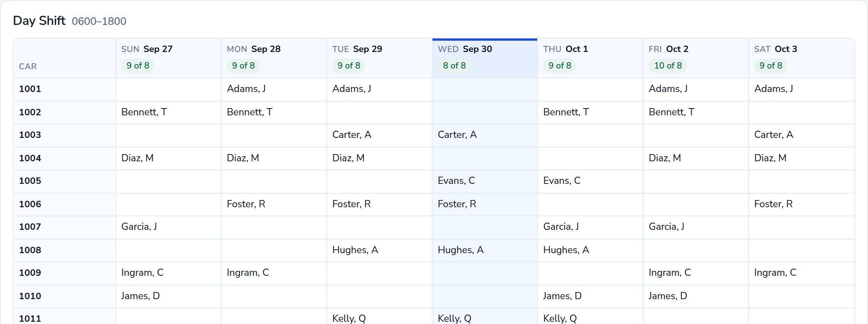This screenshot has width=868, height=324.
Task: Click Hughes, A on Tuesday Sep 29
Action: pyautogui.click(x=355, y=250)
